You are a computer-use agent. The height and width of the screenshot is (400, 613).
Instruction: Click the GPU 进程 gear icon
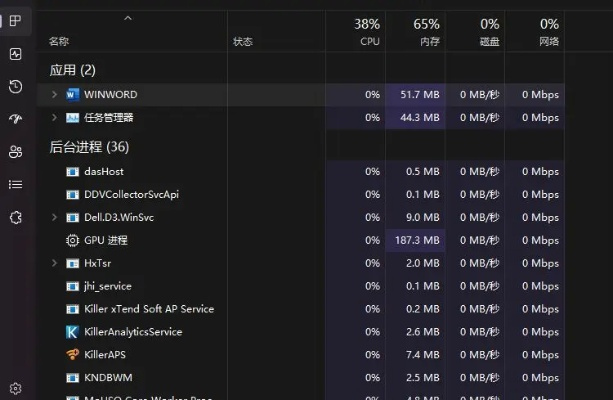[72, 240]
